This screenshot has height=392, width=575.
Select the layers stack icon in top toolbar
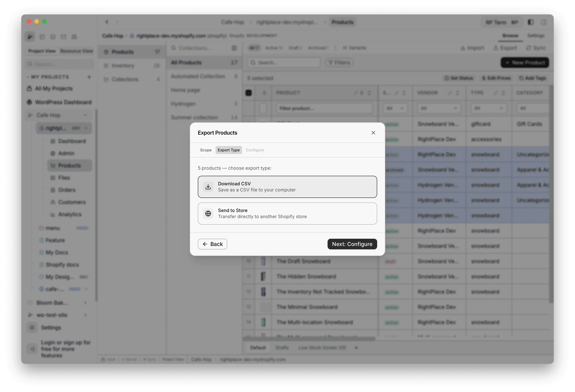(53, 37)
